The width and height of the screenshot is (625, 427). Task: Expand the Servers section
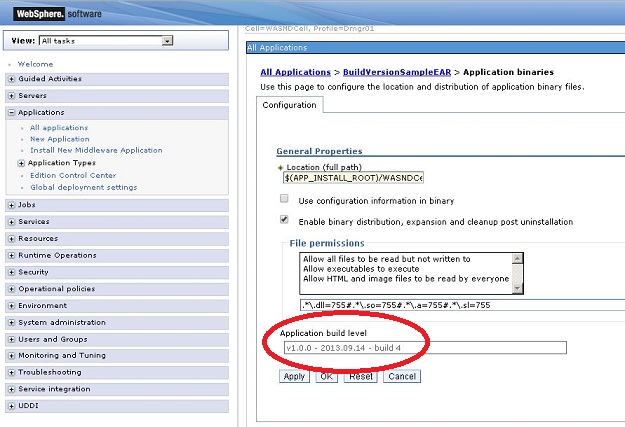[12, 96]
